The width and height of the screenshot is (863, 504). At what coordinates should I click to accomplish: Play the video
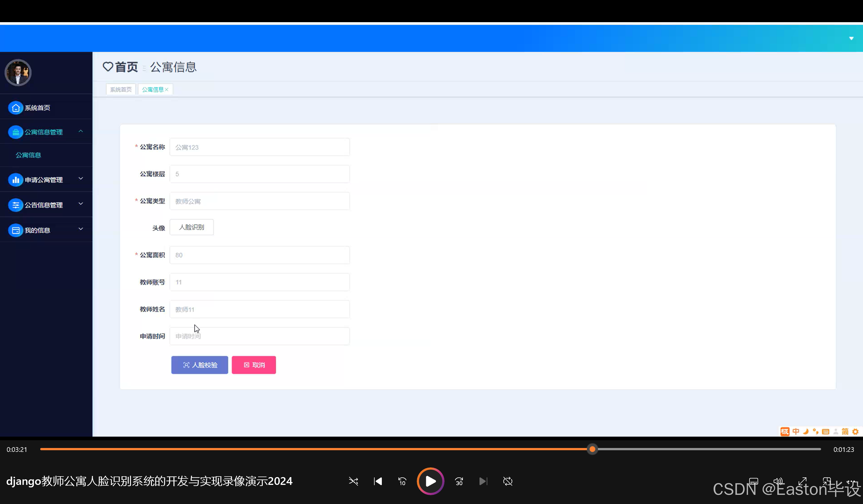[430, 482]
